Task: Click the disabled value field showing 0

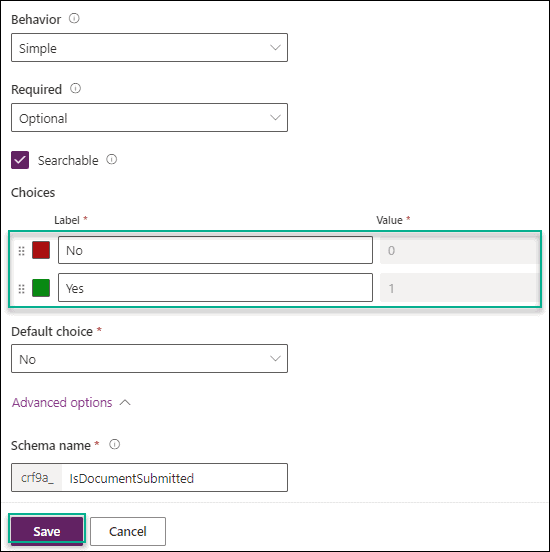Action: 459,250
